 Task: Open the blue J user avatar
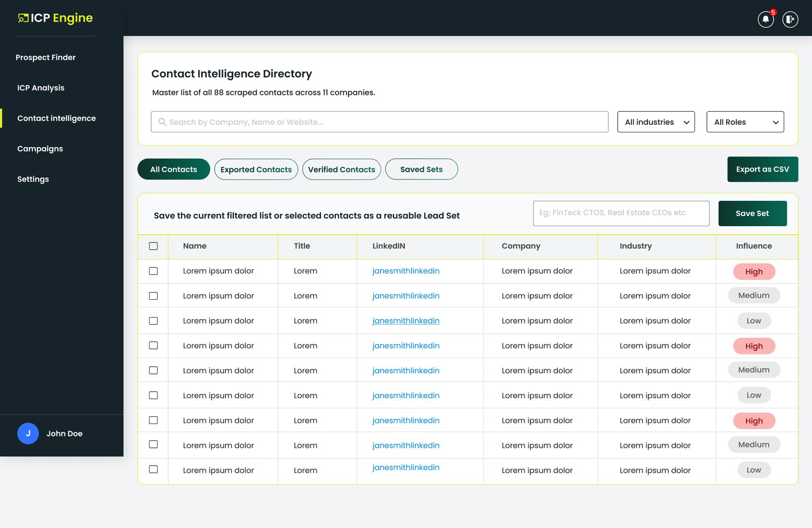(28, 433)
